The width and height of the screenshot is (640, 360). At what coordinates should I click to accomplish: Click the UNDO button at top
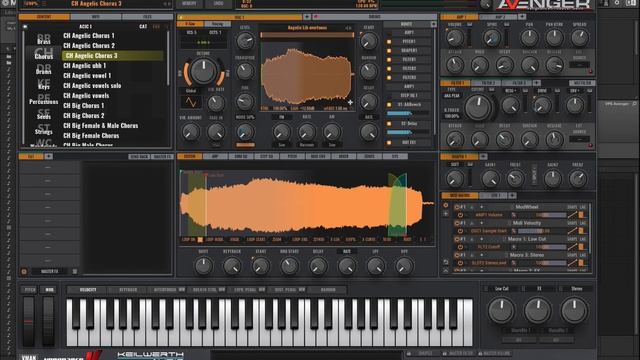(218, 4)
